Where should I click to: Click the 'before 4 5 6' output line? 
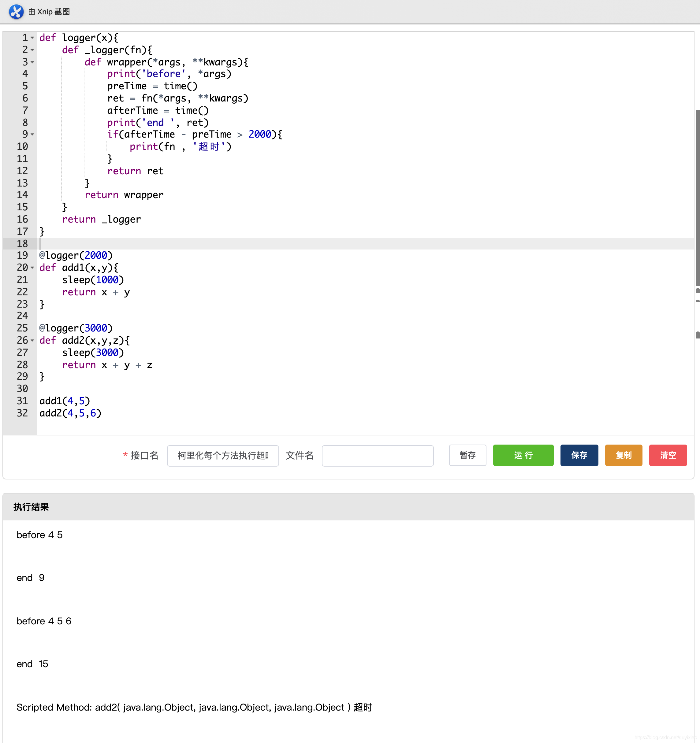pos(44,621)
